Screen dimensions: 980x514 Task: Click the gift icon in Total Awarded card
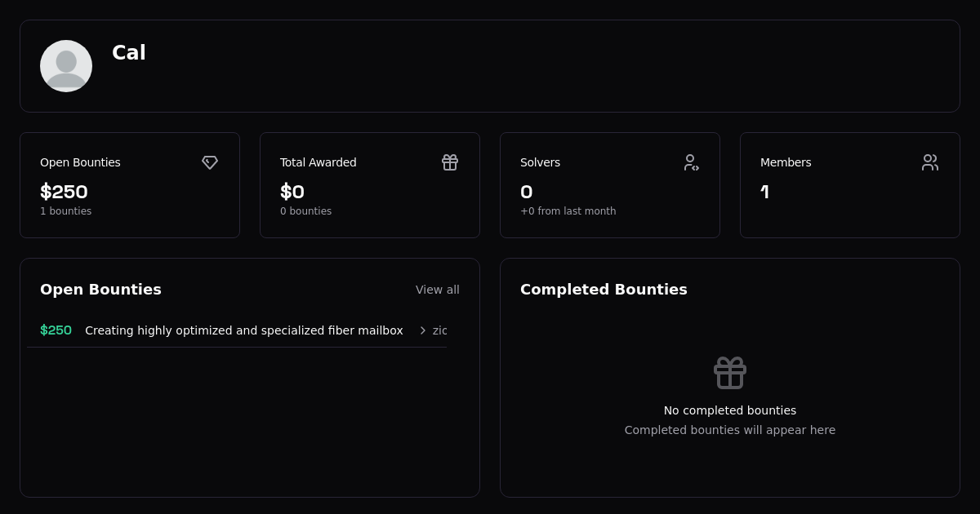(x=450, y=162)
